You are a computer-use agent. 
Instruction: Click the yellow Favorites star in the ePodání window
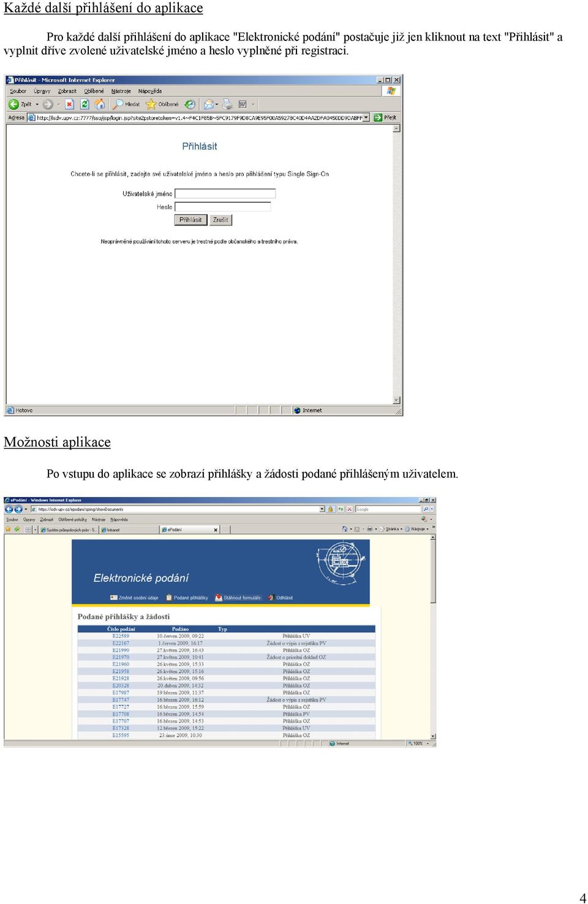(8, 529)
